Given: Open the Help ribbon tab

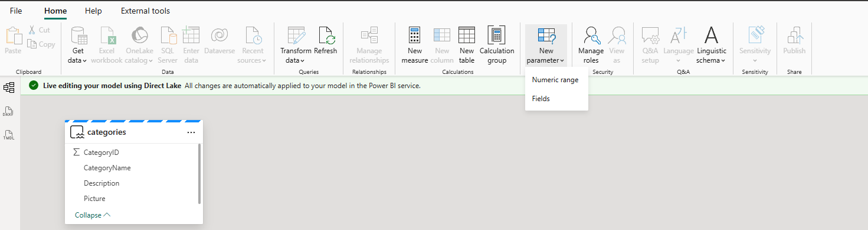Looking at the screenshot, I should 93,11.
